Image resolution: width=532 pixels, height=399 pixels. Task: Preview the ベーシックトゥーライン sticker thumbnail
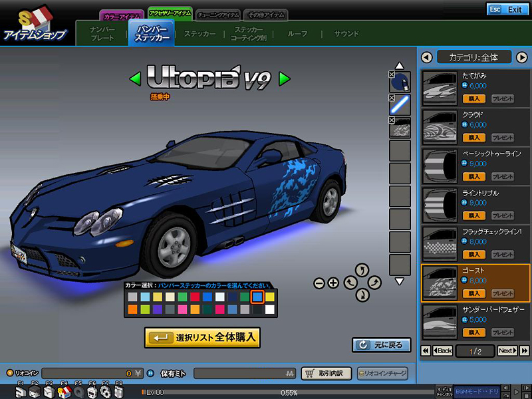[440, 166]
